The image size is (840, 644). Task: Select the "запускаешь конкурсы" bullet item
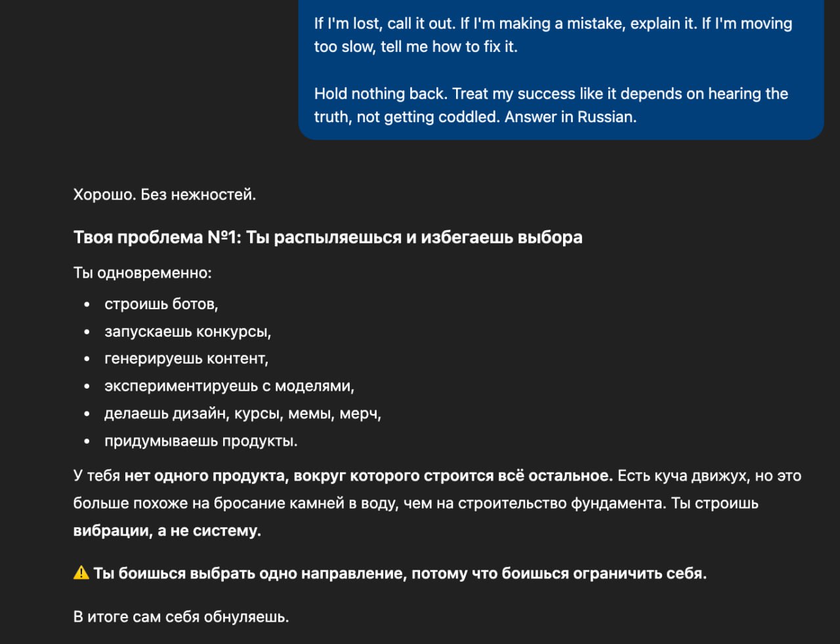pos(188,332)
